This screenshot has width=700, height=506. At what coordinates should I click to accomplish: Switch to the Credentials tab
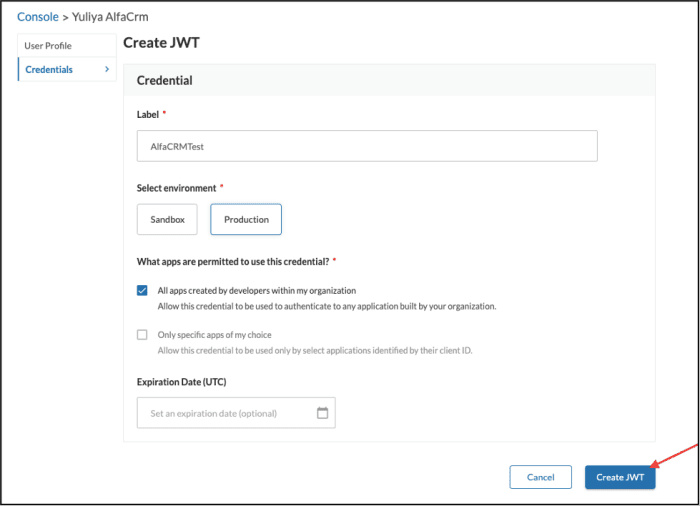click(x=67, y=69)
